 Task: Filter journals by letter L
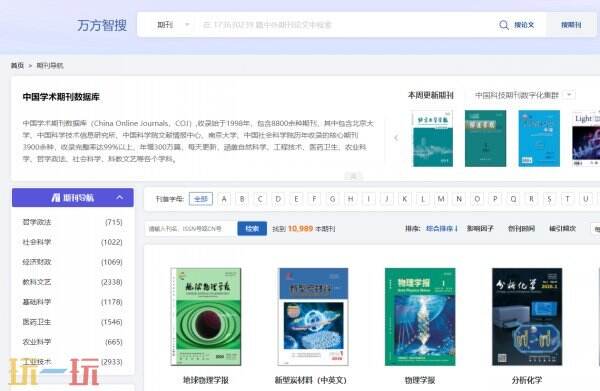423,199
